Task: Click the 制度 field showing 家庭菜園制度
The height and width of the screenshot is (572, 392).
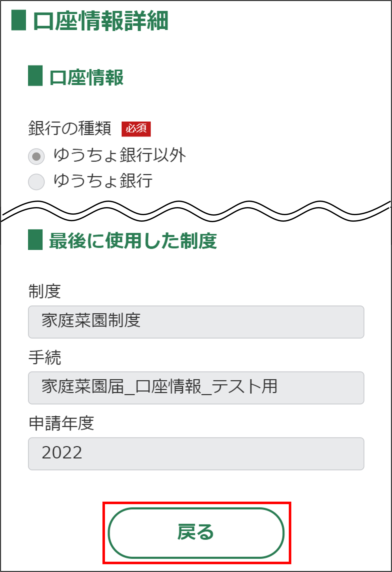Action: coord(196,322)
